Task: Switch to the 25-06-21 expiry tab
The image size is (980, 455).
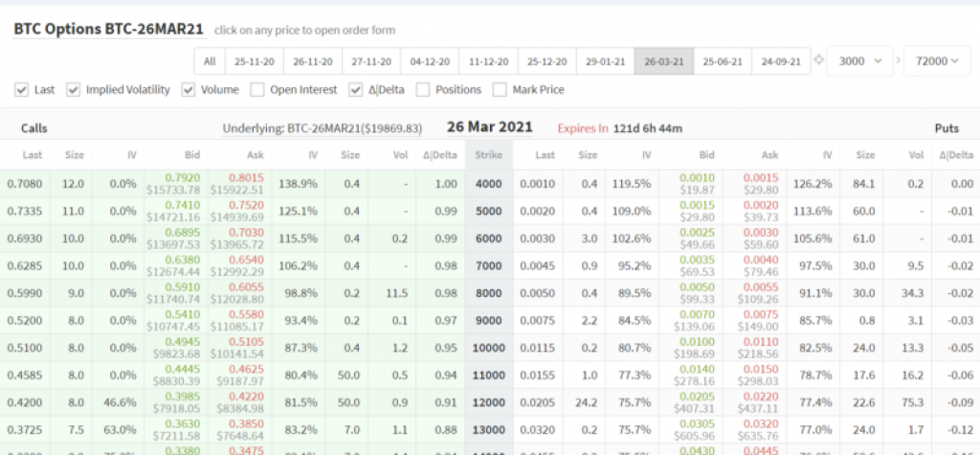Action: 723,61
